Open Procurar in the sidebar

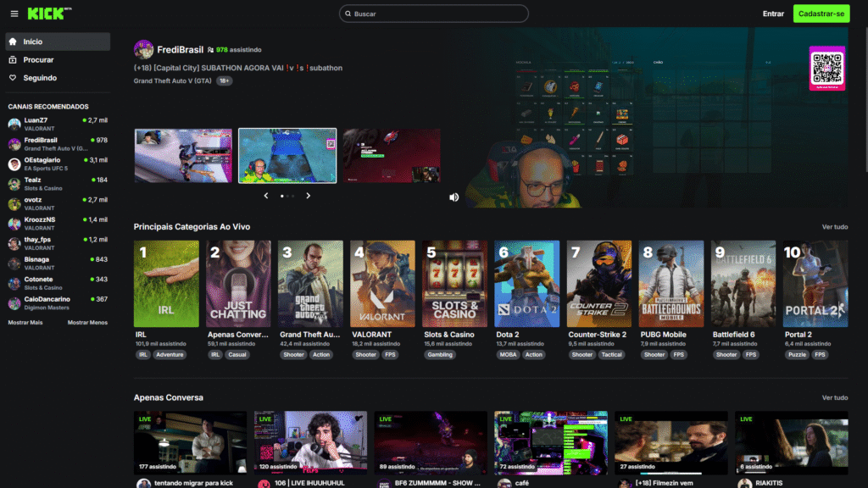pyautogui.click(x=58, y=60)
